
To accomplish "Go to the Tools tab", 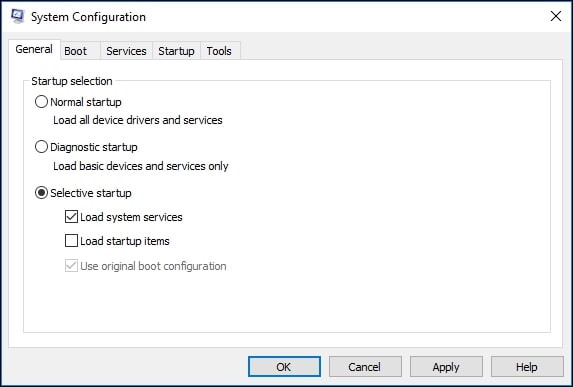I will 219,51.
